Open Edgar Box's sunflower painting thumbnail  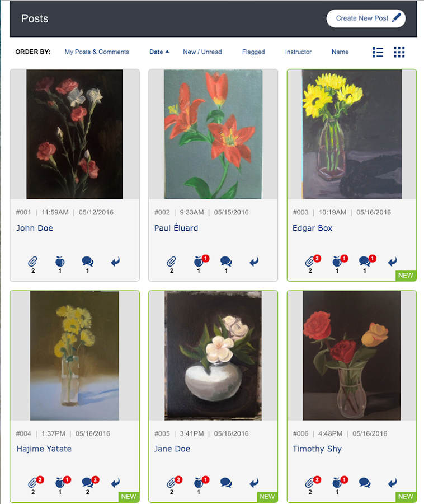[351, 134]
